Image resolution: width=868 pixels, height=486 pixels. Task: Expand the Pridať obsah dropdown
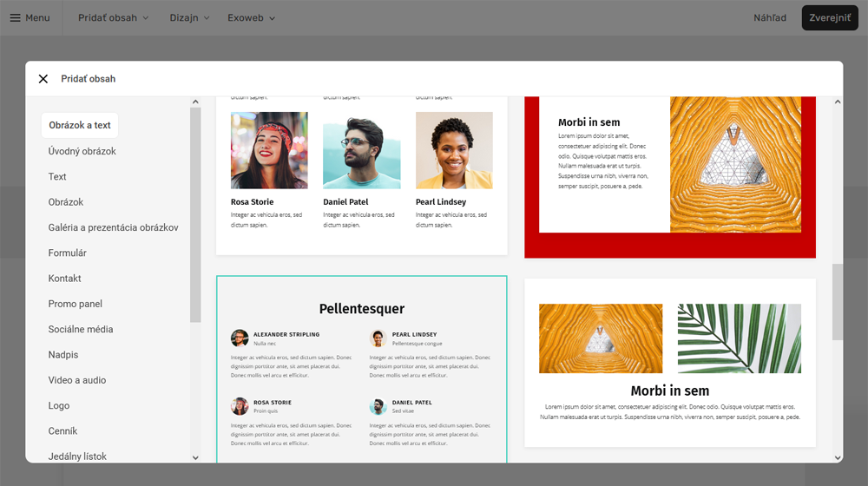[x=113, y=17]
